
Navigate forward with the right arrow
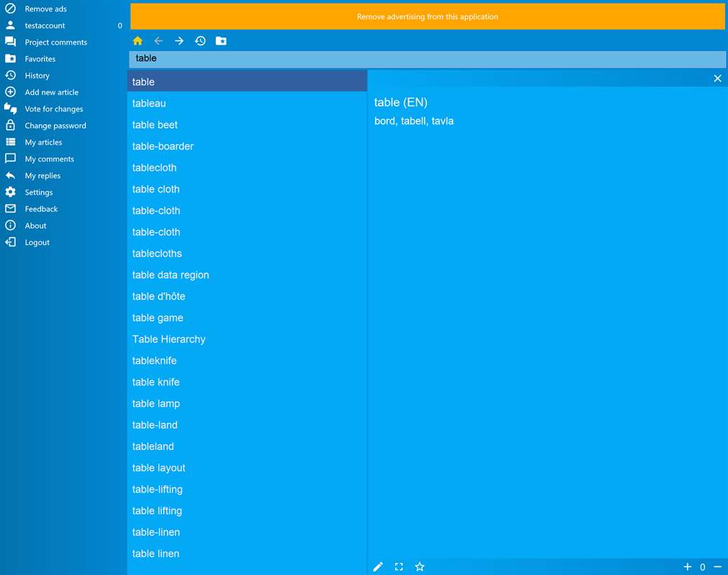[179, 41]
